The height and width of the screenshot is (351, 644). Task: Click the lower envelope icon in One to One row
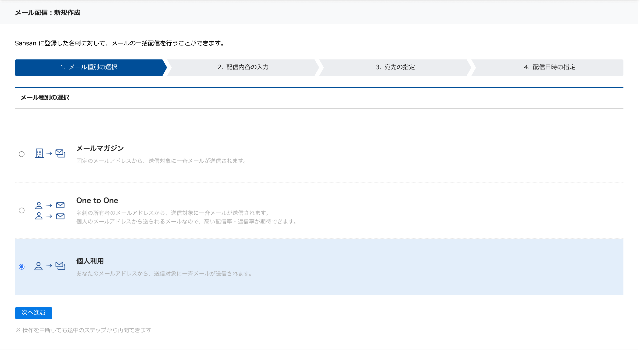pos(61,216)
